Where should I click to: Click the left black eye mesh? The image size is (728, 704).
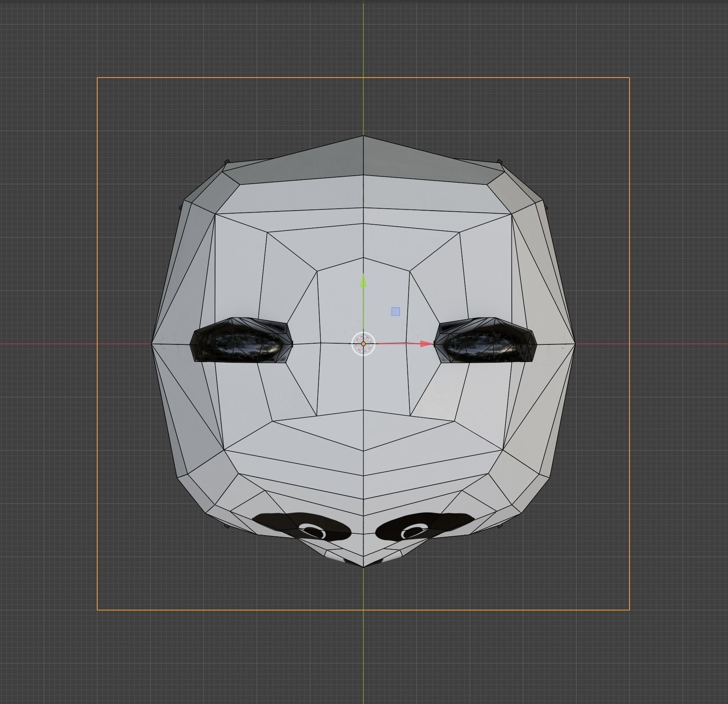241,340
